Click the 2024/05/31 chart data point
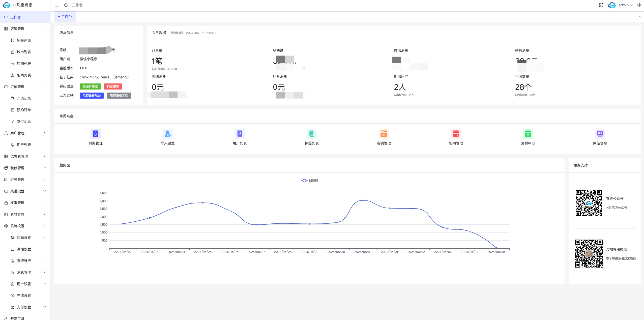644x320 pixels. [363, 200]
